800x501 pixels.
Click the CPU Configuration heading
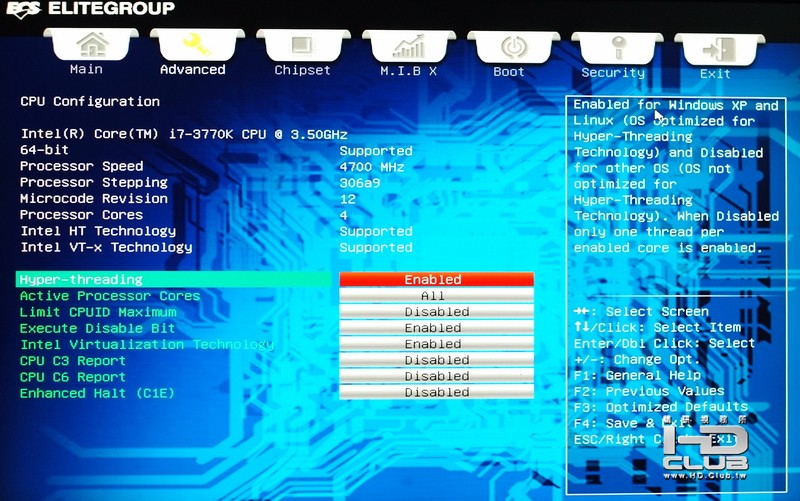point(90,102)
